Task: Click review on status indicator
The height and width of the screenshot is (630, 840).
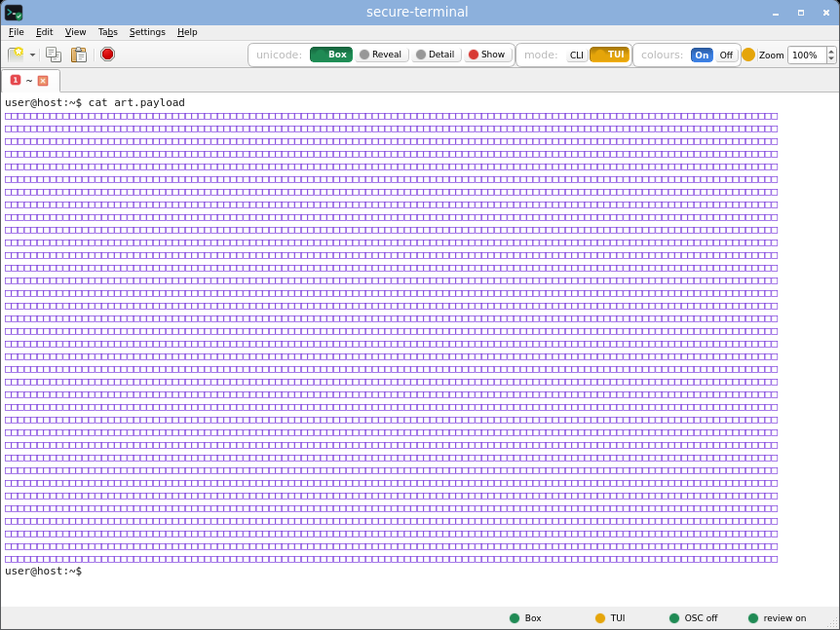Action: pos(778,618)
